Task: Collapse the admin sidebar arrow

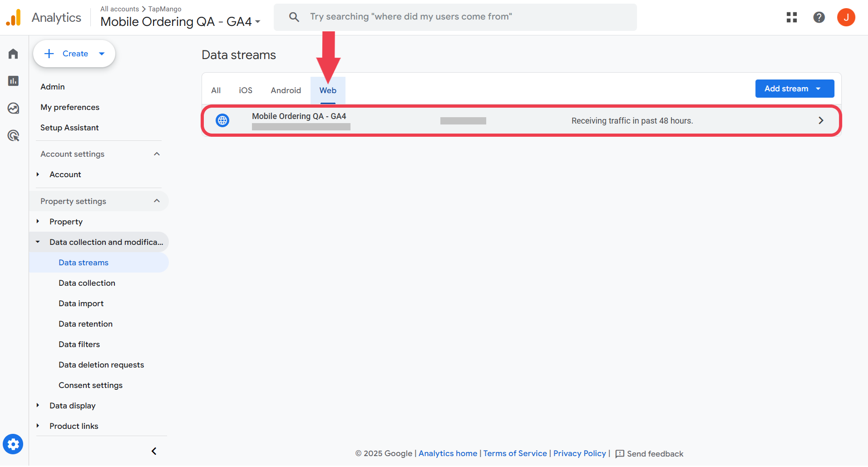Action: click(154, 451)
